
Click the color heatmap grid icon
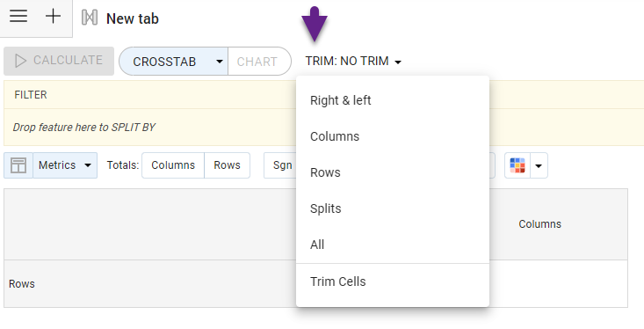[517, 165]
